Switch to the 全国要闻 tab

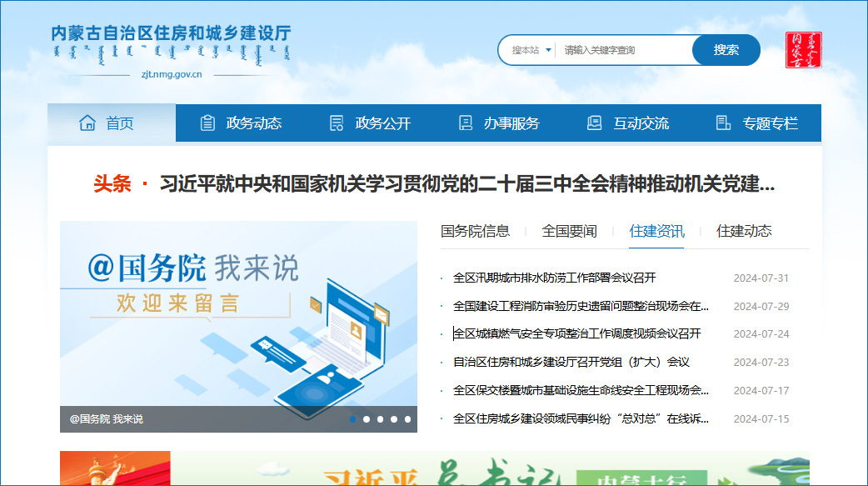tap(569, 231)
